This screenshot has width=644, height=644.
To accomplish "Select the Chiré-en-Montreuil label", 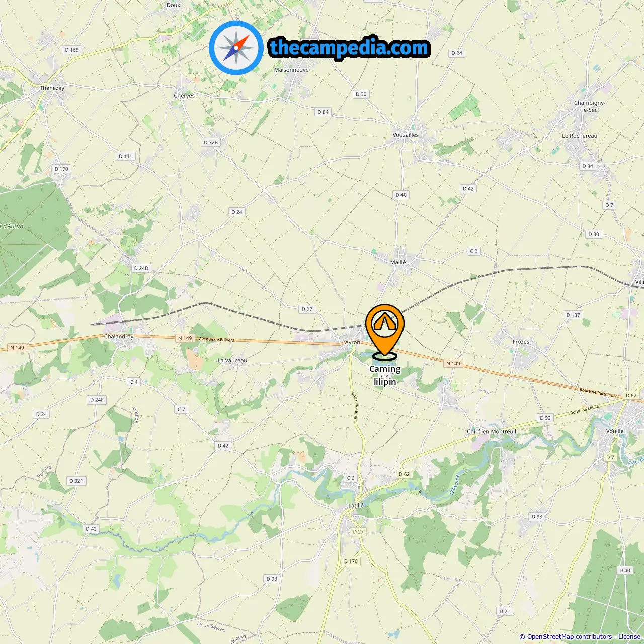I will tap(492, 431).
